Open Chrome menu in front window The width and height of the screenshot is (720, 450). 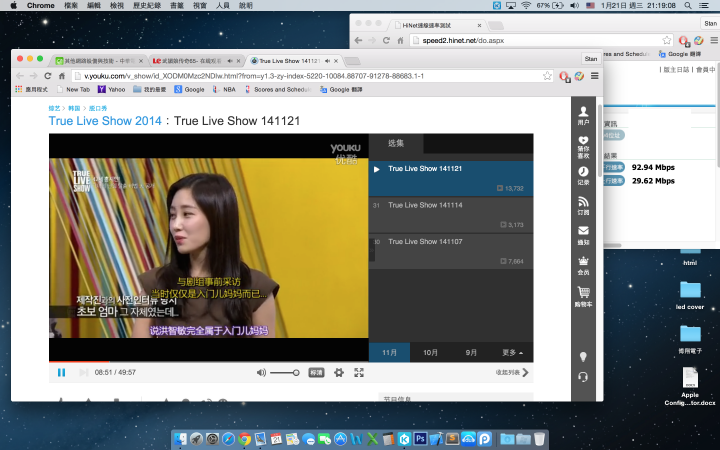[x=595, y=76]
